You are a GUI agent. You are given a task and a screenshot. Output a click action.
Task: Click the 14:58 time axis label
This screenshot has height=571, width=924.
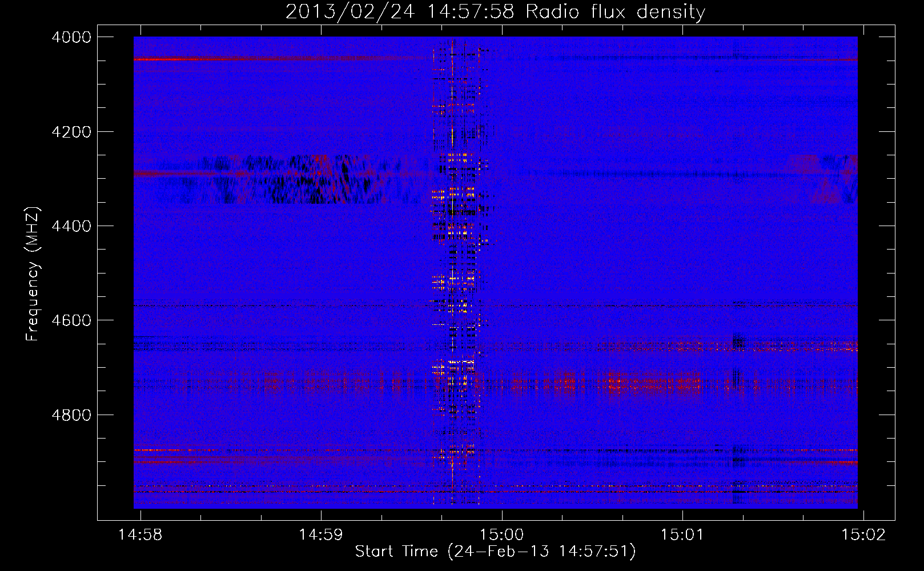[x=140, y=534]
